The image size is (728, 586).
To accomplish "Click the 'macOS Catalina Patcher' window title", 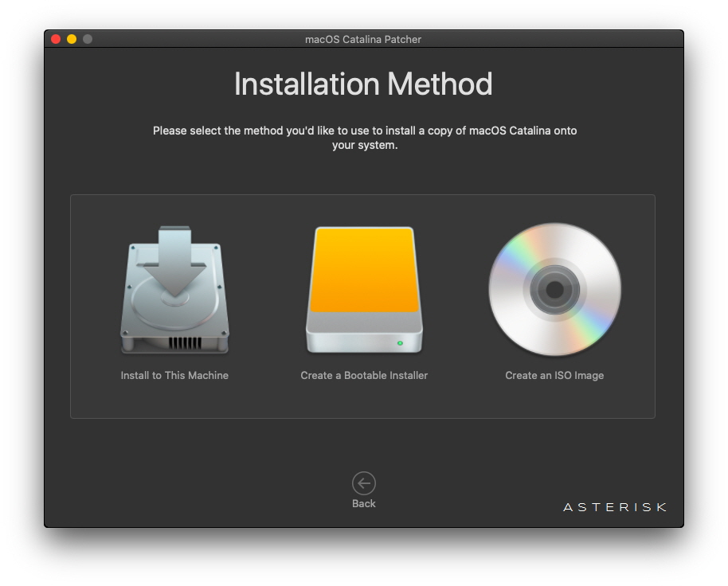I will (363, 40).
